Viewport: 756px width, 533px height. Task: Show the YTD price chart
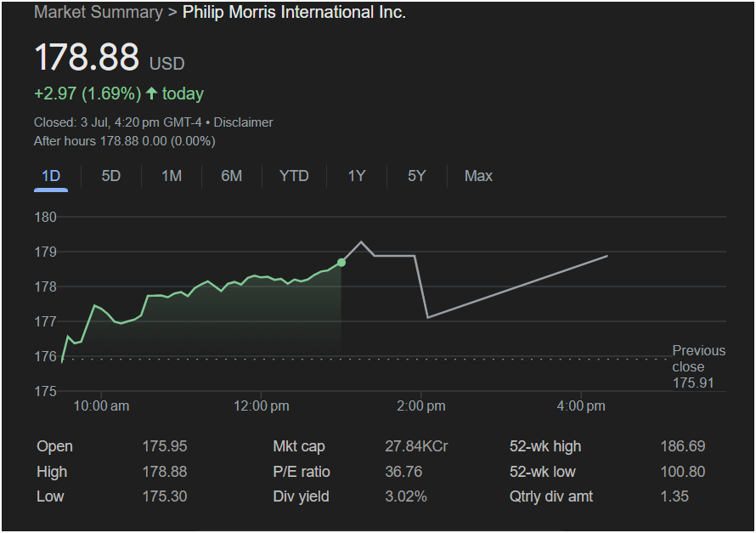pyautogui.click(x=294, y=176)
